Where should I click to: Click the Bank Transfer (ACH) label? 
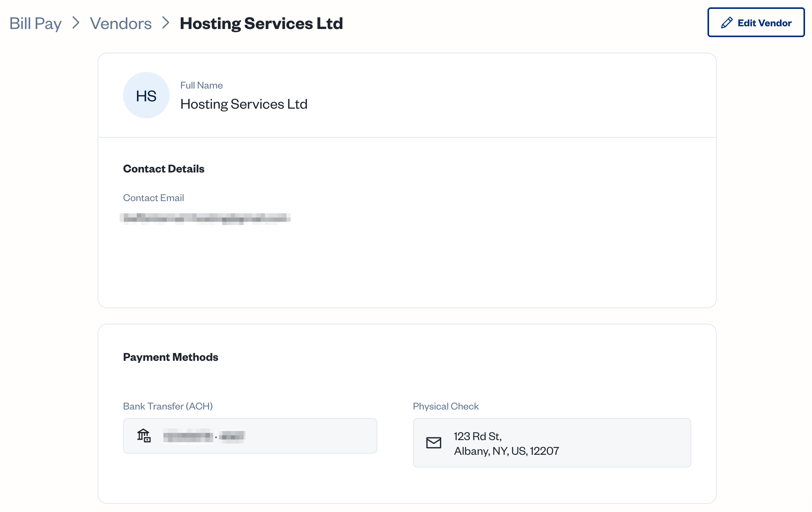point(168,406)
